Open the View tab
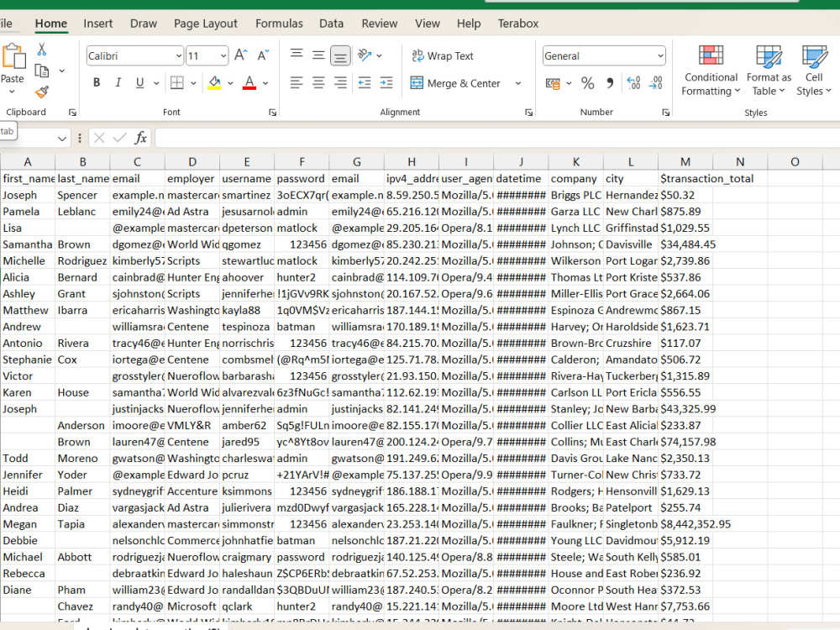This screenshot has width=840, height=630. click(x=428, y=24)
